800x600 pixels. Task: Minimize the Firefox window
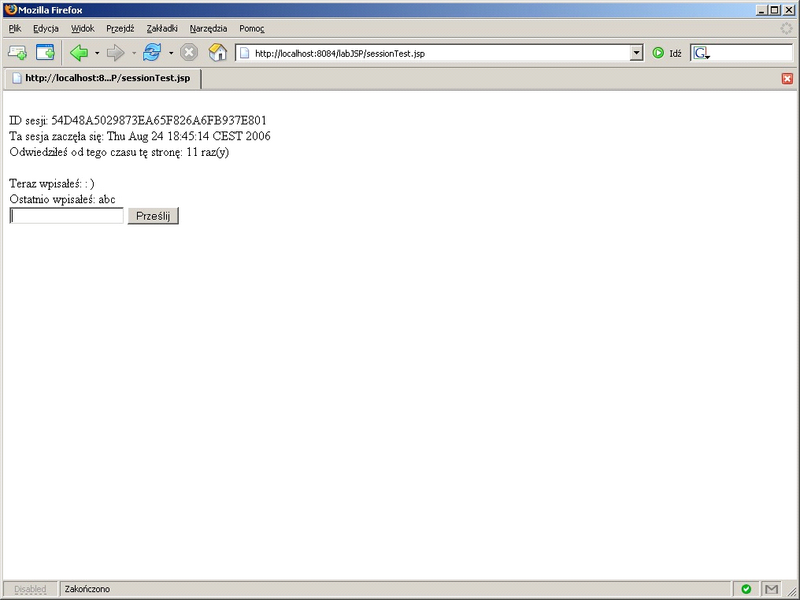coord(762,10)
